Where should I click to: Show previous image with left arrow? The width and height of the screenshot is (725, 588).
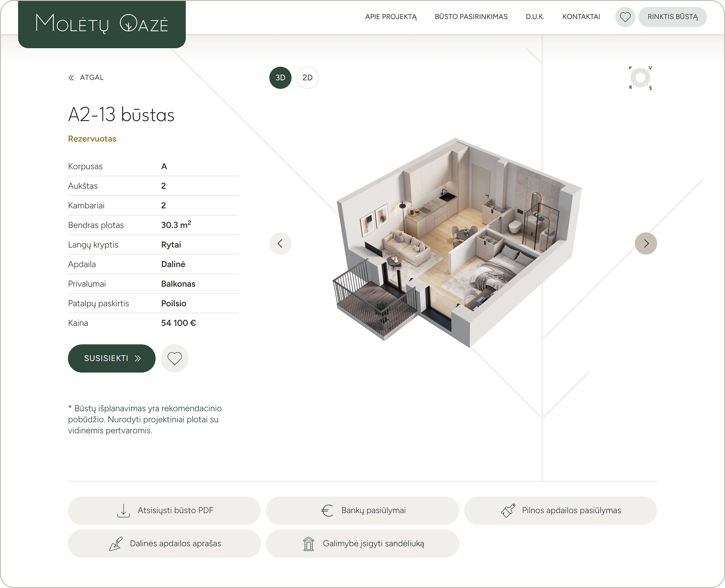pyautogui.click(x=280, y=244)
